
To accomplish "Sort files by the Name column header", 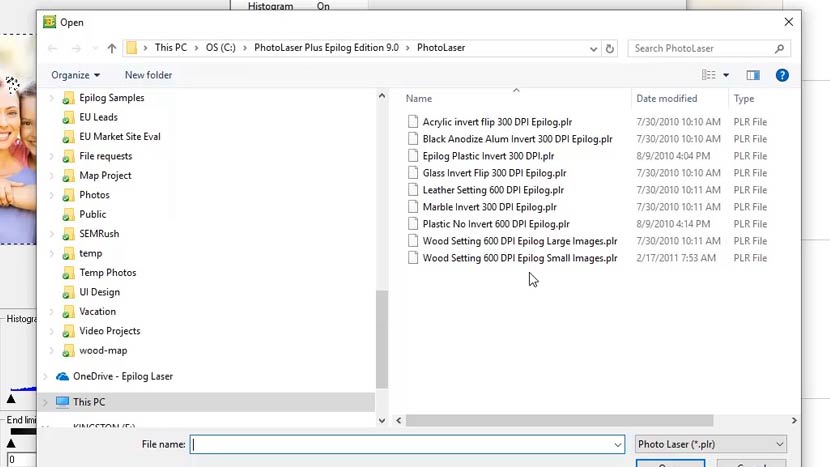I will tap(419, 99).
